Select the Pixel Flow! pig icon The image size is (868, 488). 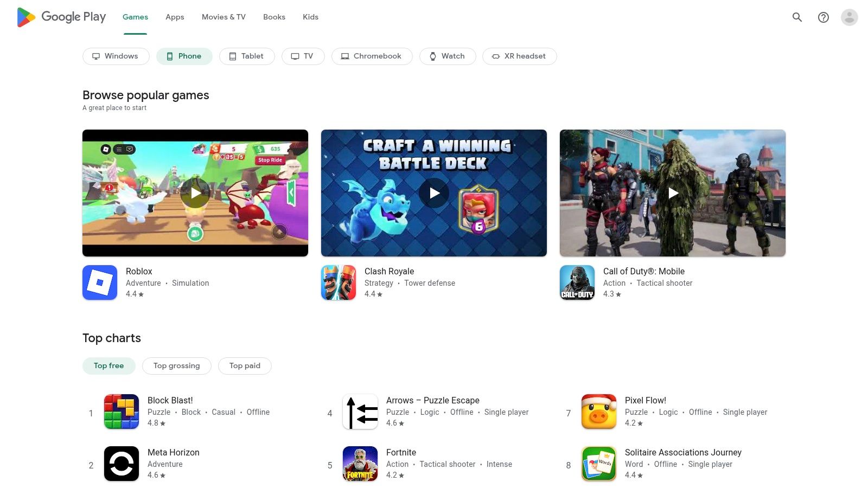(x=599, y=412)
